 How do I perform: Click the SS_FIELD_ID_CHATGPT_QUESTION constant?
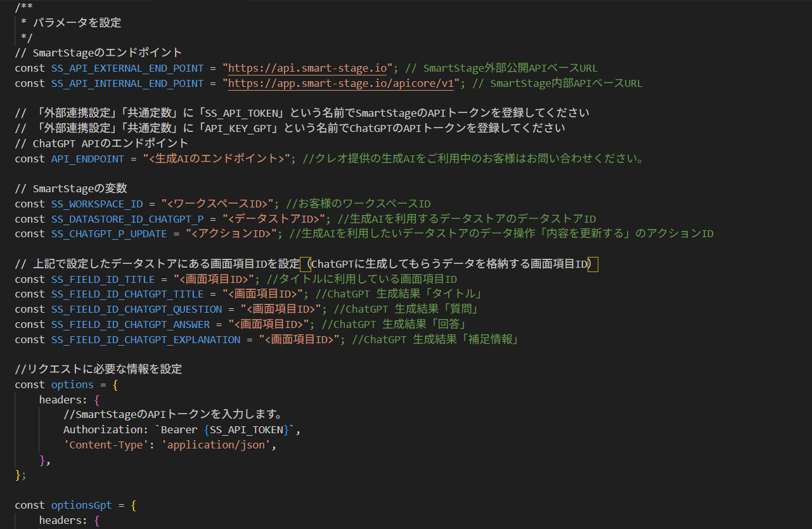click(x=136, y=309)
